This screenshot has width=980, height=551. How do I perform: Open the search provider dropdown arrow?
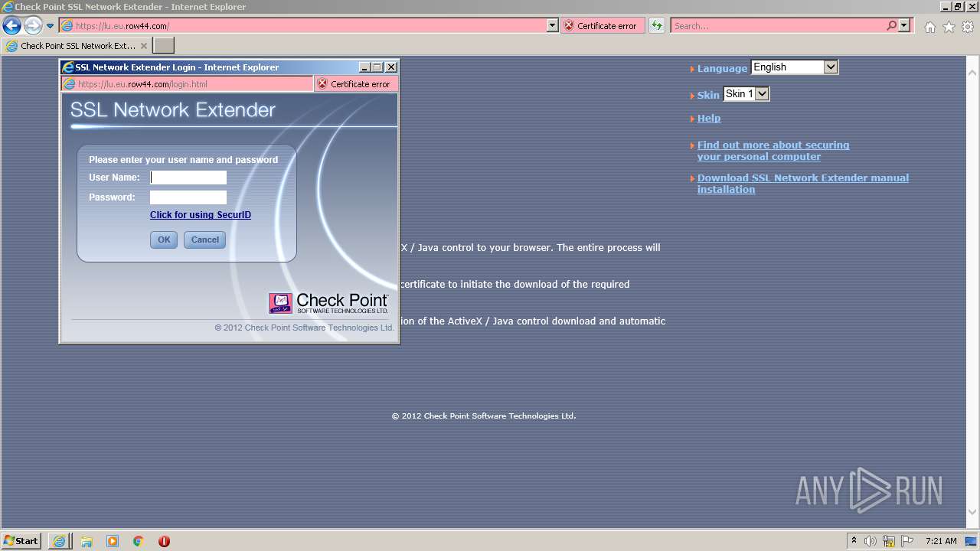point(904,26)
